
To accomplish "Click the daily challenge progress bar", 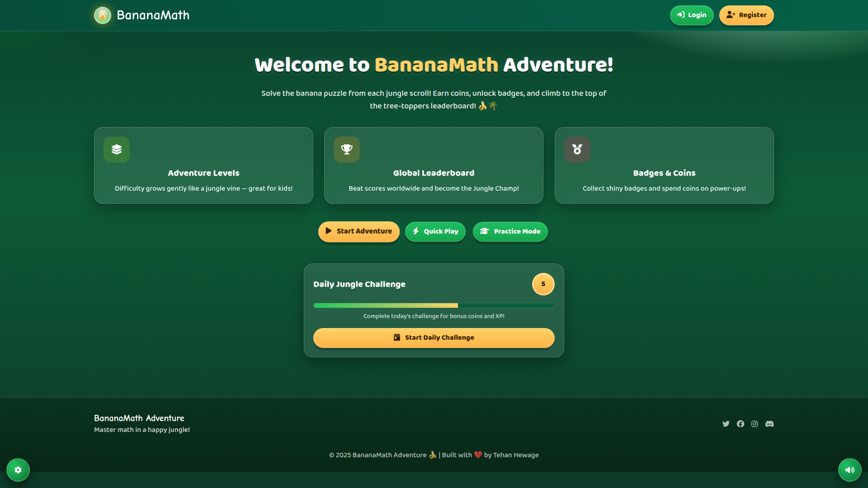I will tap(434, 305).
